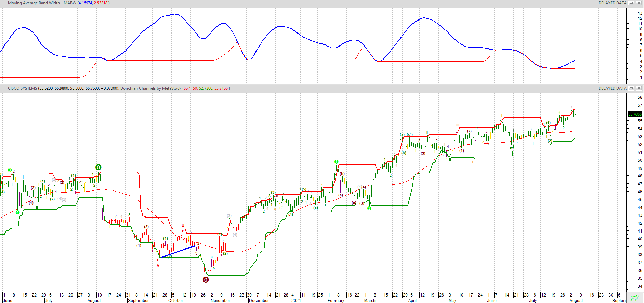Maximize the Cisco Systems price pane
This screenshot has height=303, width=644.
(x=631, y=88)
